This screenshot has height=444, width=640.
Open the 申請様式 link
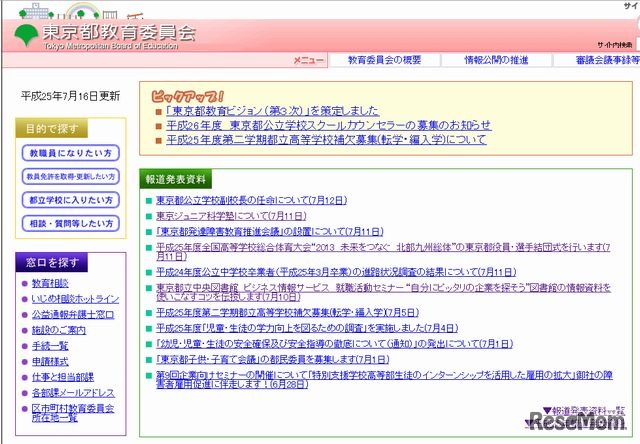pyautogui.click(x=50, y=362)
